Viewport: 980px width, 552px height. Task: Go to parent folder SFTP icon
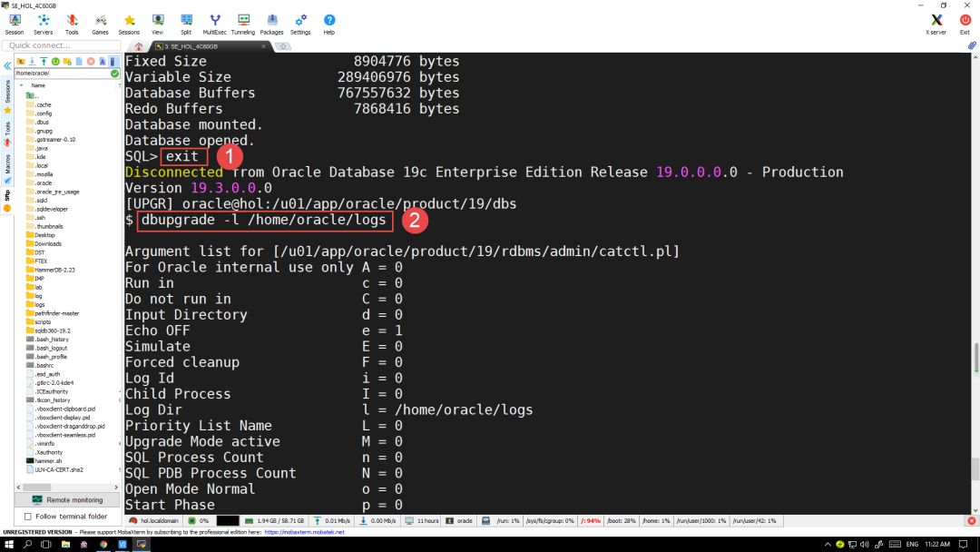click(x=21, y=61)
